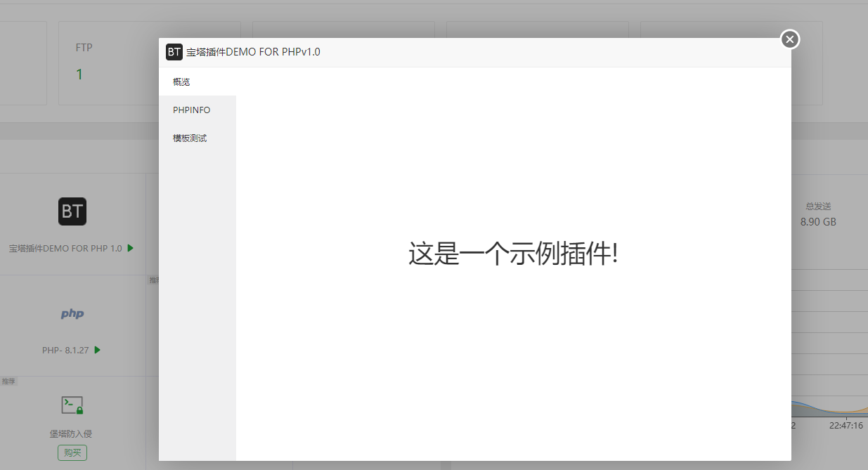
Task: Open the 模板测试 tab
Action: (x=197, y=138)
